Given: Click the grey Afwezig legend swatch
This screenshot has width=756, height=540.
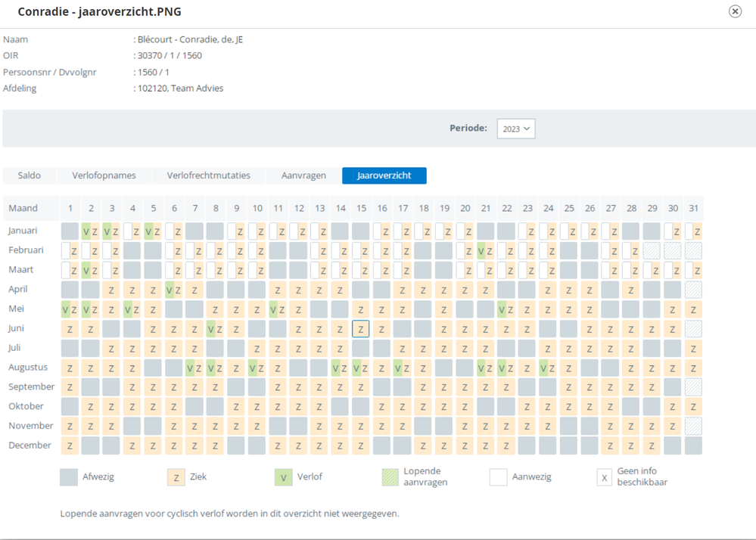Looking at the screenshot, I should pos(69,477).
